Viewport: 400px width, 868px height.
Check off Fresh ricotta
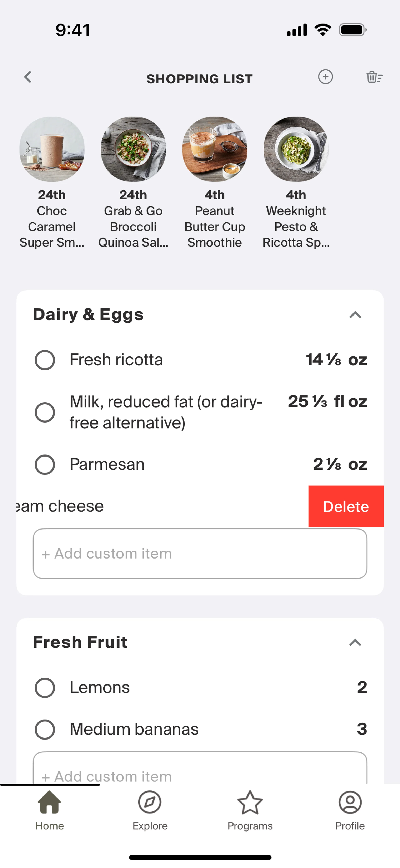tap(45, 360)
